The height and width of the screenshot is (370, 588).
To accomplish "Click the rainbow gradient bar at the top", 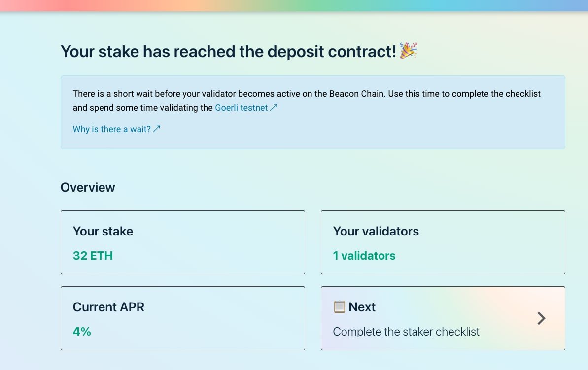I will coord(294,6).
